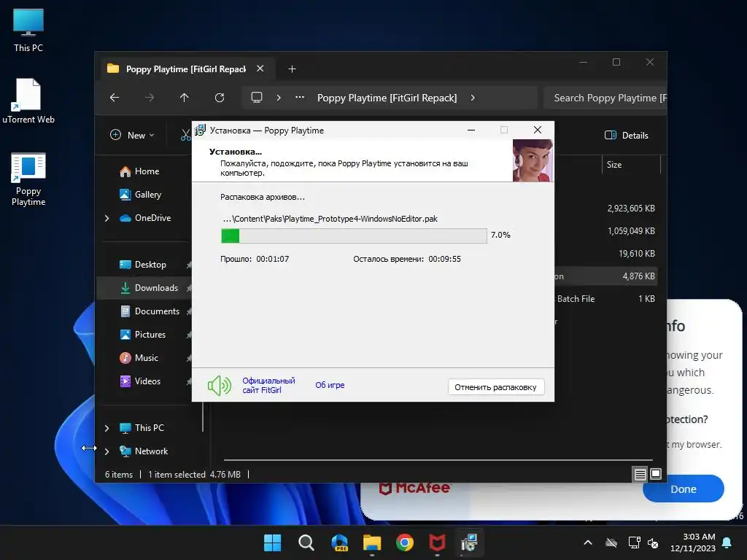Expand the address bar chevron after the monitor icon

pos(279,98)
